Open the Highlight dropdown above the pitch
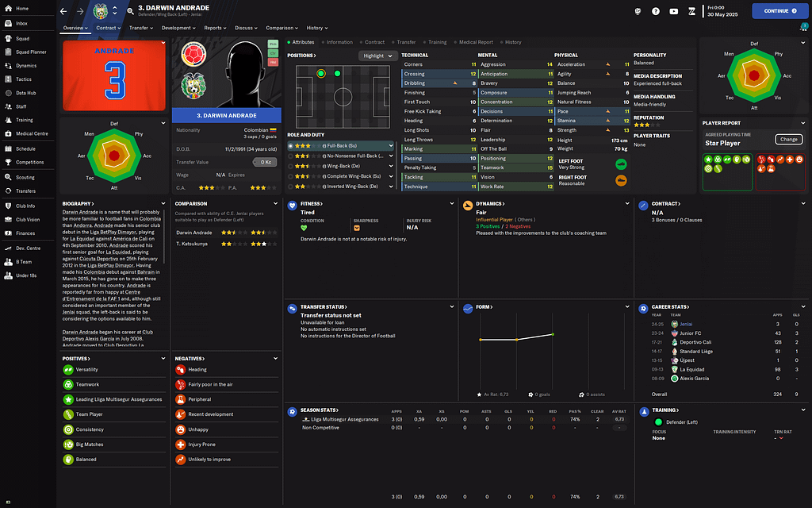 click(377, 56)
